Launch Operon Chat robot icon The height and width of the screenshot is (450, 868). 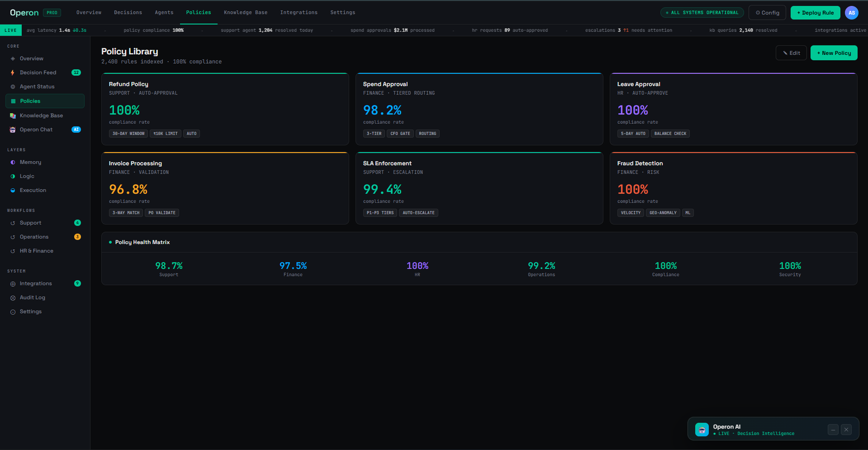12,130
